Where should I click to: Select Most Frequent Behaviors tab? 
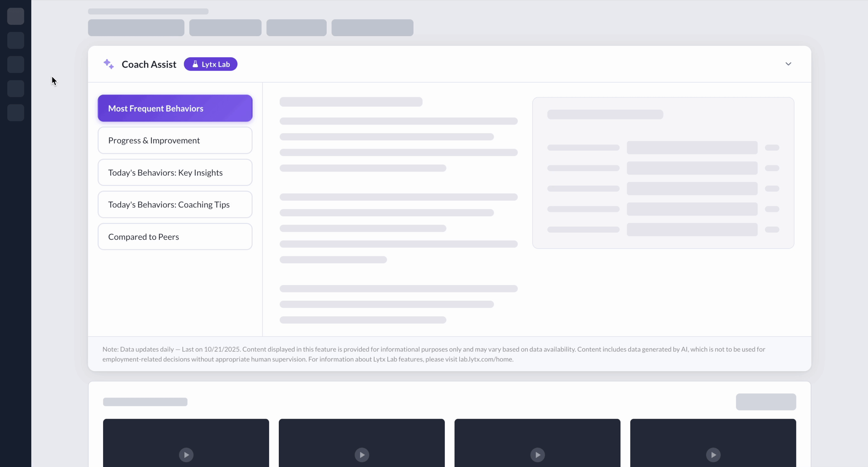click(175, 108)
